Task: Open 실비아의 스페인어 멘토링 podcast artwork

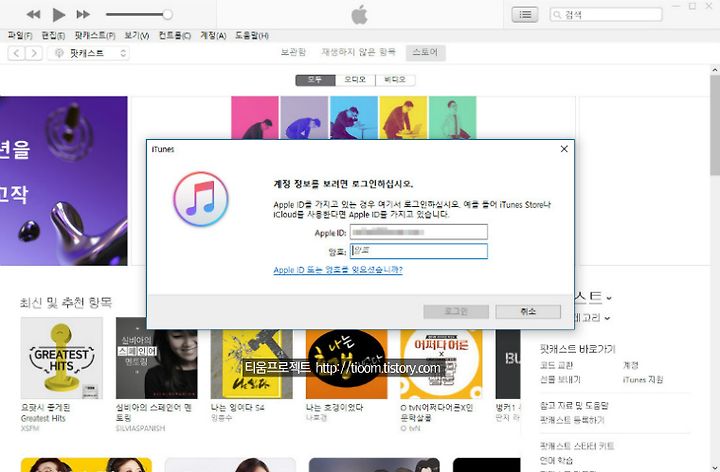Action: (x=157, y=358)
